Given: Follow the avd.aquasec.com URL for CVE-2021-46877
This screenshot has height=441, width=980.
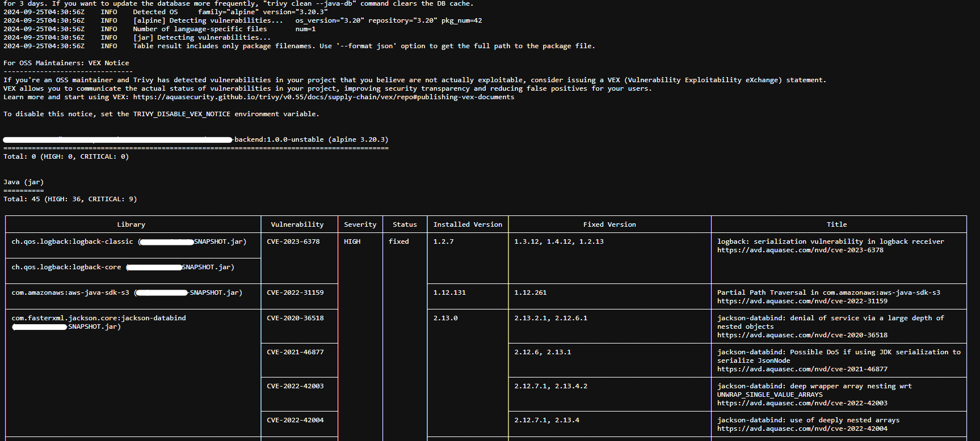Looking at the screenshot, I should (802, 369).
